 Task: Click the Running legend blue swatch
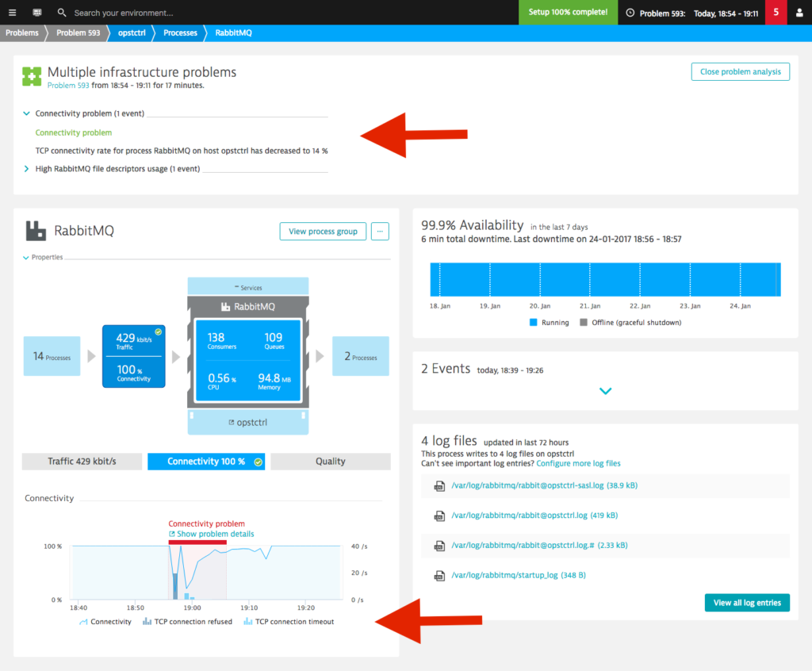534,322
